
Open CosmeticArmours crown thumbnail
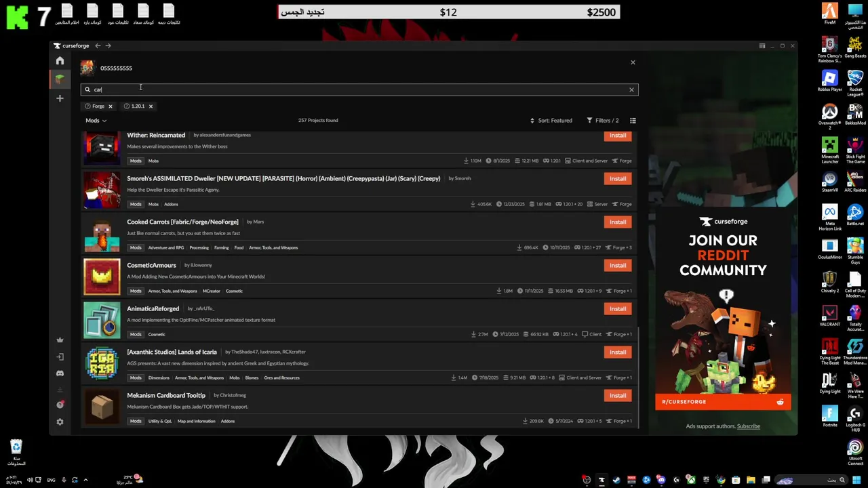point(102,277)
